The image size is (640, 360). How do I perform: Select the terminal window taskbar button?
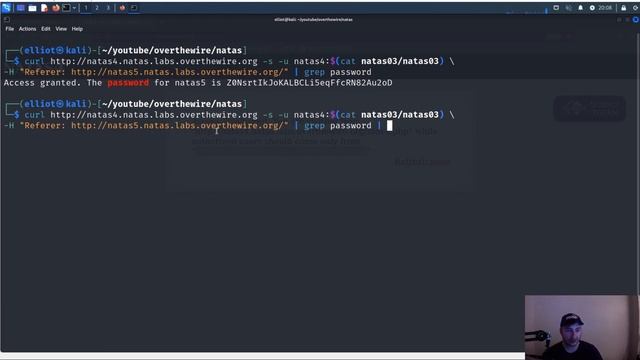(x=134, y=8)
